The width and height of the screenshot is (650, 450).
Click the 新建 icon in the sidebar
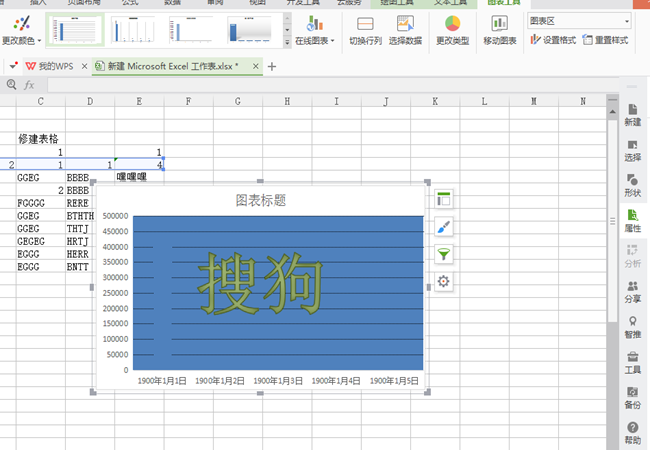pyautogui.click(x=633, y=115)
